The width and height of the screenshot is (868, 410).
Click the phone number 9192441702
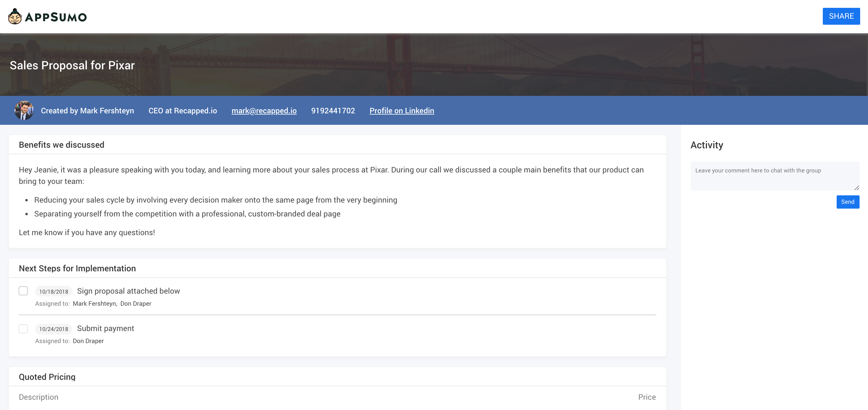[333, 111]
